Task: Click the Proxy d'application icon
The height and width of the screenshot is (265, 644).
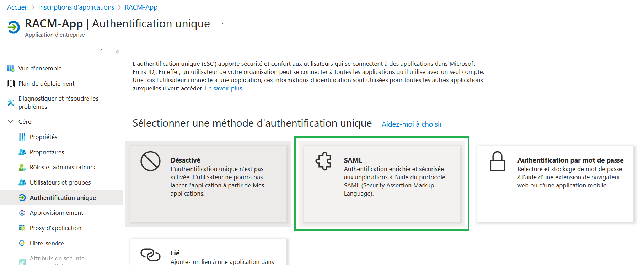Action: click(x=22, y=228)
